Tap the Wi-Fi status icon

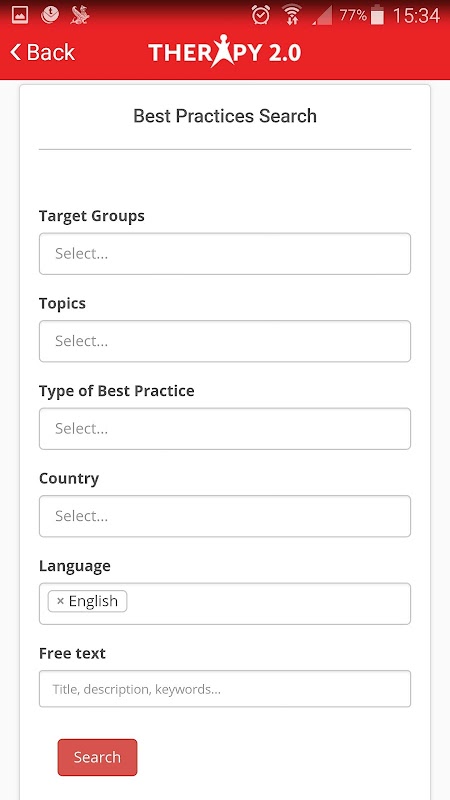tap(292, 15)
